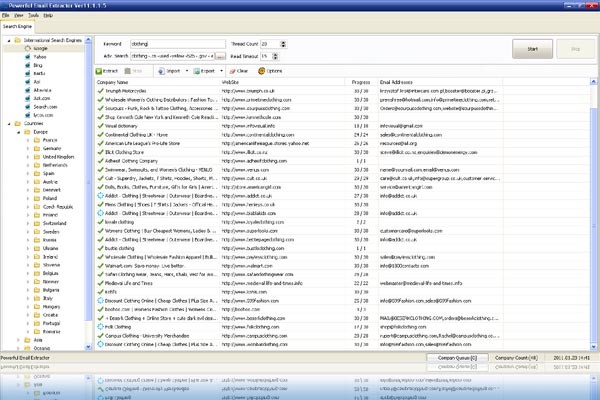This screenshot has height=400, width=600.
Task: Open the Help menu
Action: [x=48, y=15]
